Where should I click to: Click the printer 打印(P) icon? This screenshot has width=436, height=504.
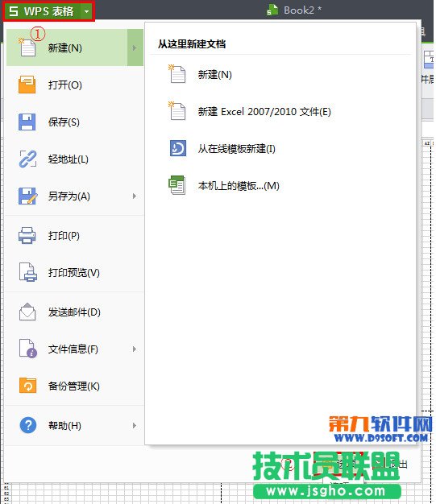[27, 235]
